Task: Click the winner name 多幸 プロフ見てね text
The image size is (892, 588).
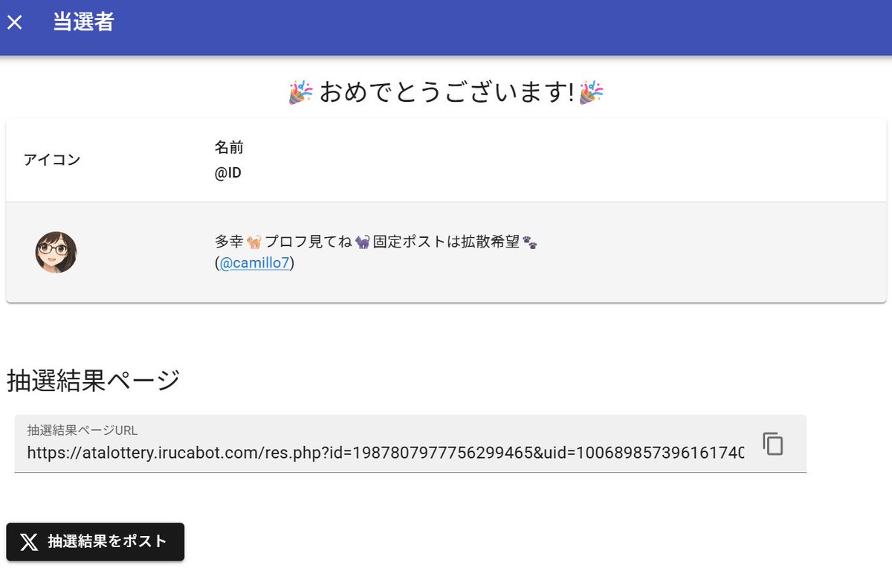Action: pyautogui.click(x=376, y=242)
